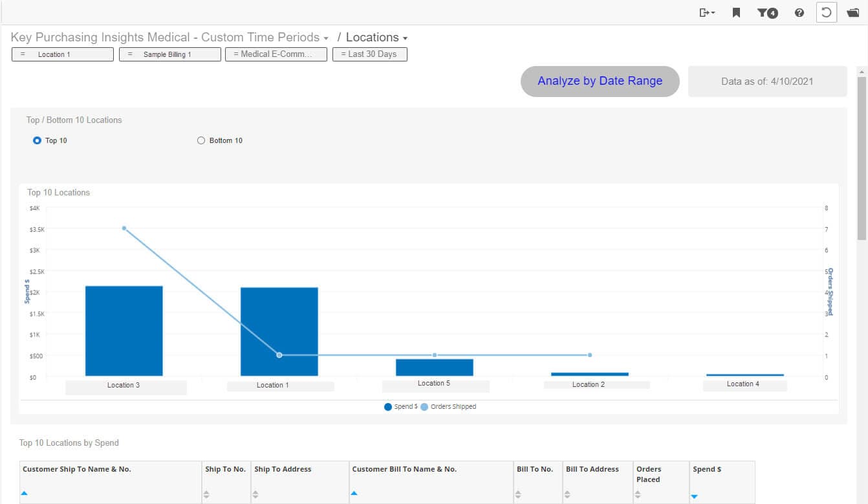Open the export menu icon

706,12
